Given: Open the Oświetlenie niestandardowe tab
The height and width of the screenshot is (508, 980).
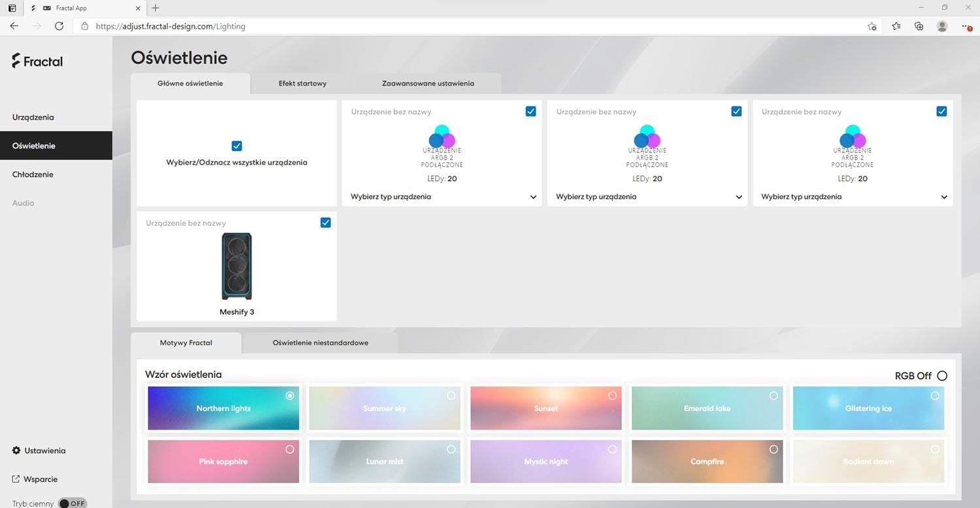Looking at the screenshot, I should coord(320,343).
